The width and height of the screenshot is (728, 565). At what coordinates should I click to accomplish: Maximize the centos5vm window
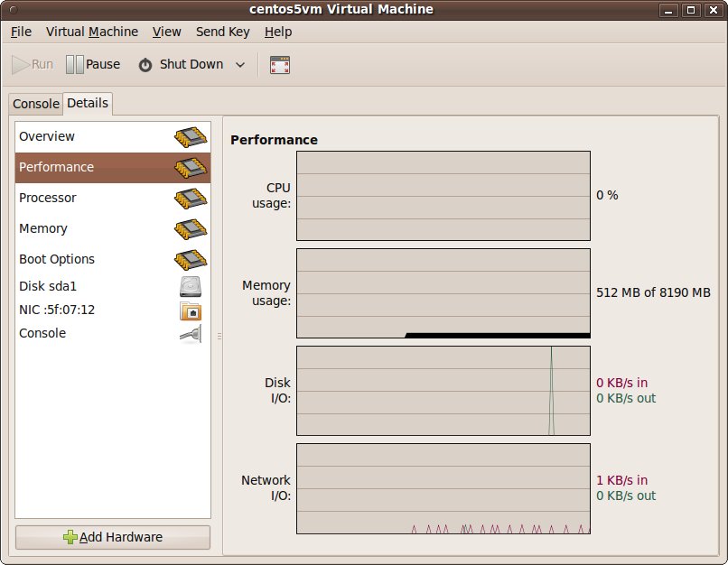pyautogui.click(x=691, y=10)
